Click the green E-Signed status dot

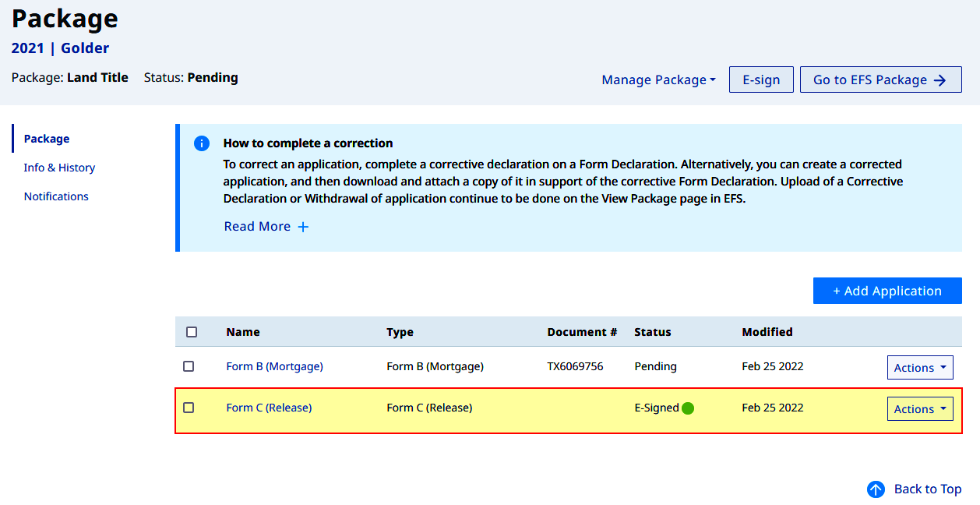[x=688, y=408]
